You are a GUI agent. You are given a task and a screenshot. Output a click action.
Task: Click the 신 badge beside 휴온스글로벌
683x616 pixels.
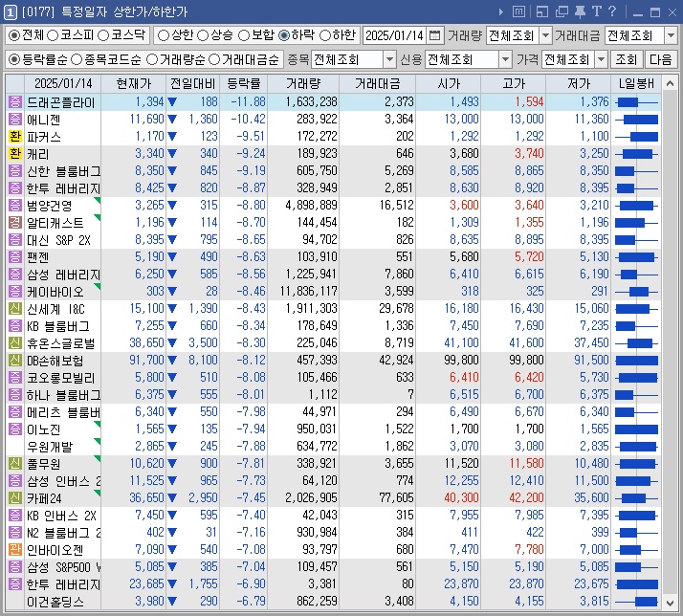click(x=14, y=343)
